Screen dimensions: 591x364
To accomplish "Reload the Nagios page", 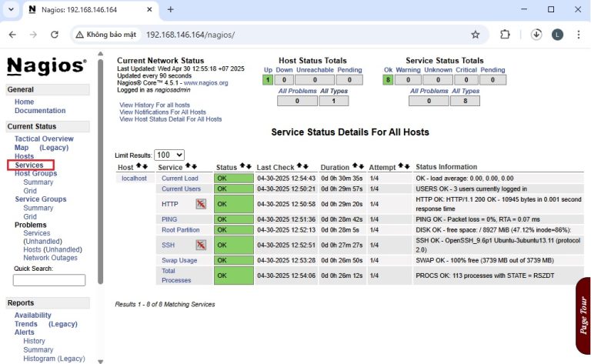I will click(55, 35).
